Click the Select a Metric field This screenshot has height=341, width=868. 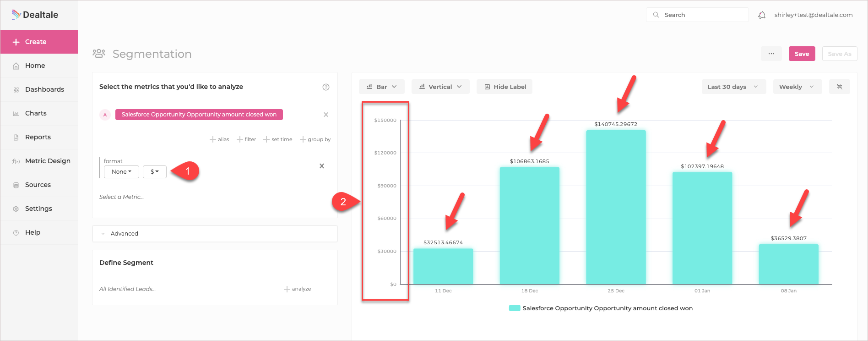click(x=121, y=197)
